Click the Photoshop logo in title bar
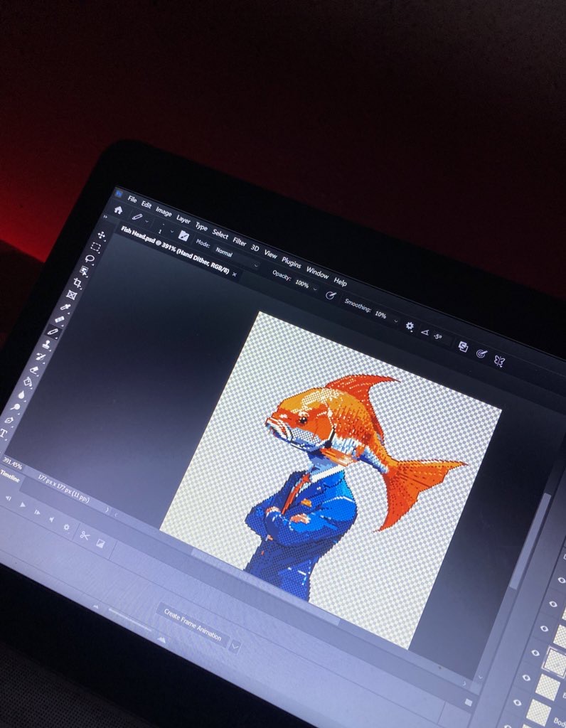 tap(119, 193)
